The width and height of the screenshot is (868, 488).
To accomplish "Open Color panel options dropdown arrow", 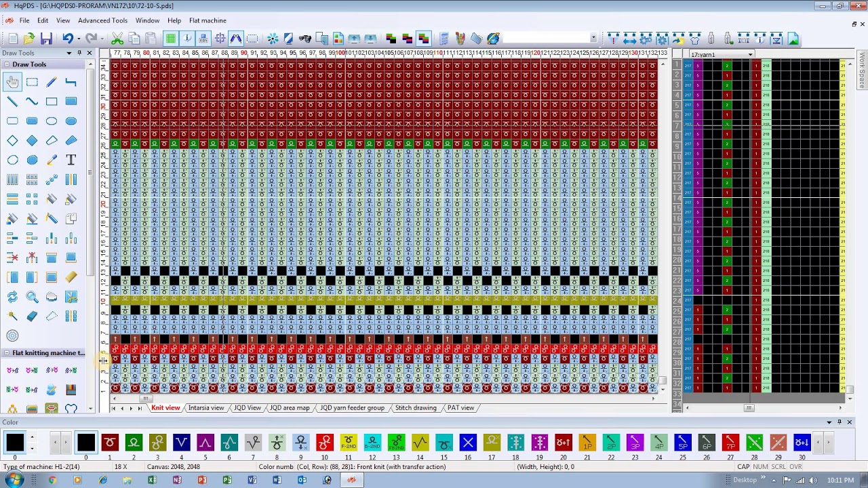I will point(829,422).
